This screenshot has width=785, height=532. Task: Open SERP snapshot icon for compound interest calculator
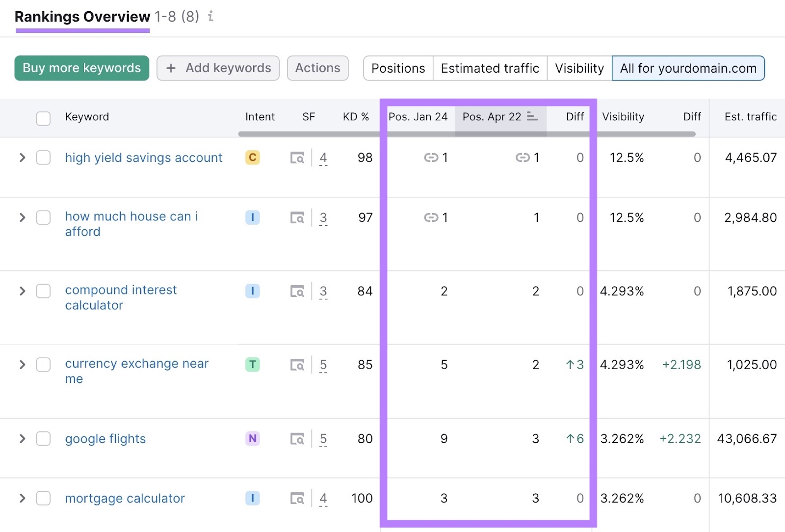click(x=297, y=291)
